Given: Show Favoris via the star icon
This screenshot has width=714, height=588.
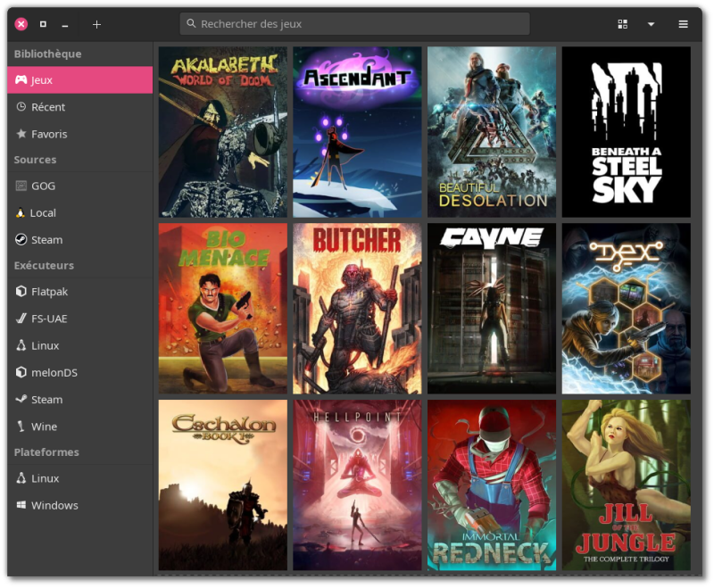Looking at the screenshot, I should [21, 134].
